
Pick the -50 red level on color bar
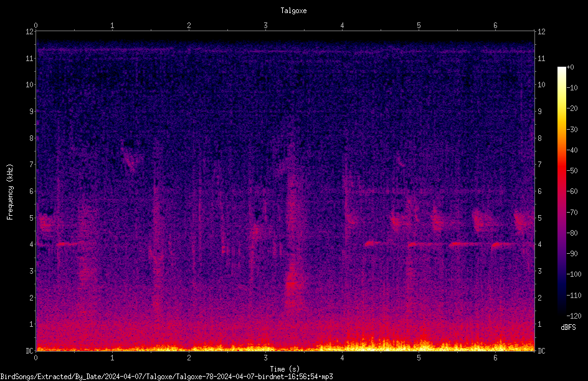click(x=561, y=170)
